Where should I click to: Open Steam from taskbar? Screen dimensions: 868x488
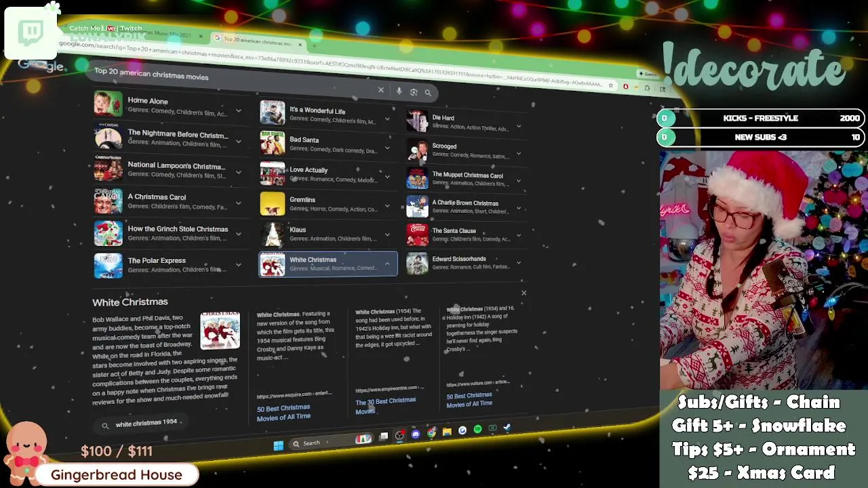pos(507,428)
